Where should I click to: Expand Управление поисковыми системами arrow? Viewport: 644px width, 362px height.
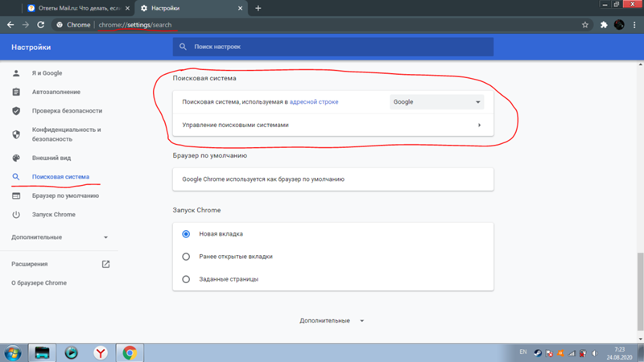(x=479, y=125)
